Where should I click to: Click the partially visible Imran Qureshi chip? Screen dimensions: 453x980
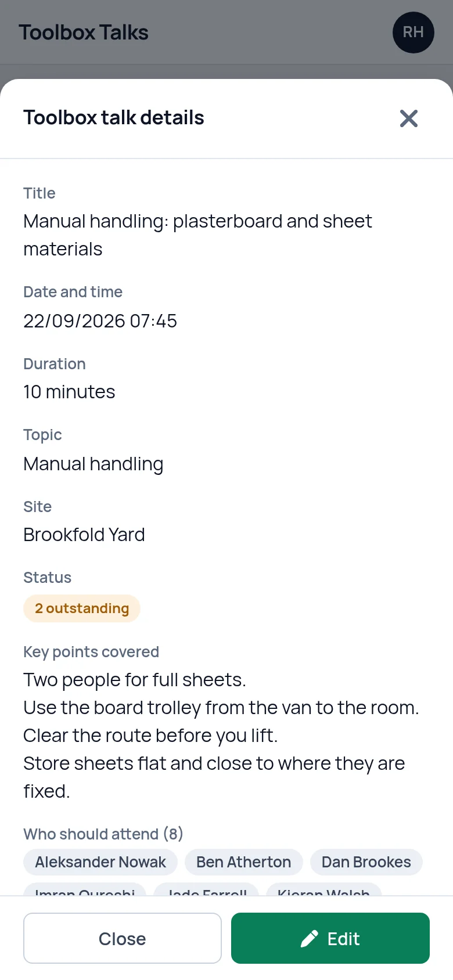click(85, 889)
